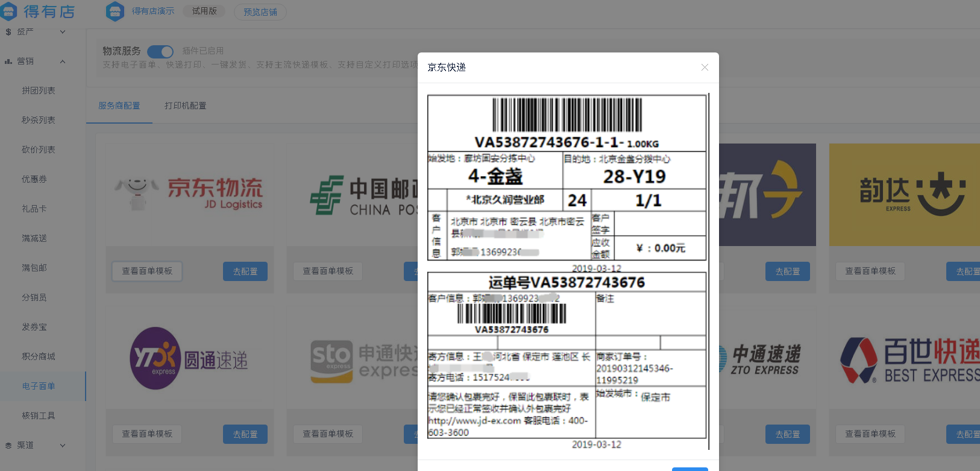This screenshot has width=980, height=471.
Task: Expand the 资产 sidebar section
Action: [x=63, y=32]
